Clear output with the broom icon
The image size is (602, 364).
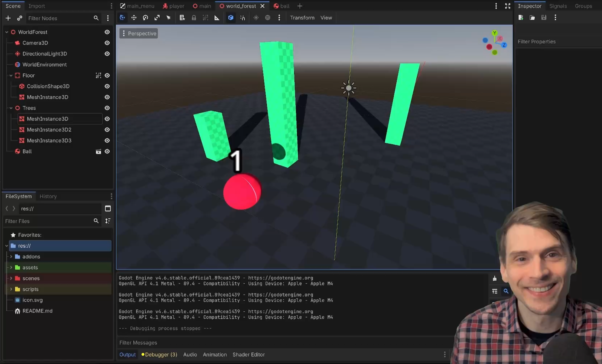[x=495, y=278]
